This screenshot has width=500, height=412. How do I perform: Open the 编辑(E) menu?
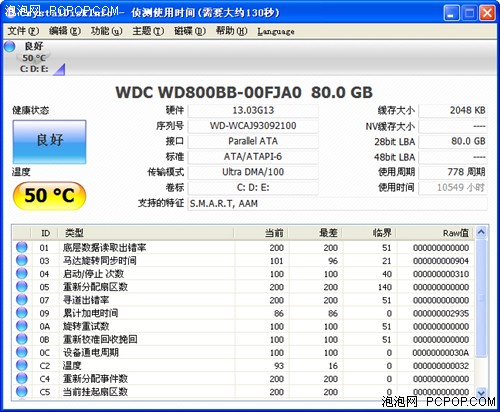tap(65, 31)
